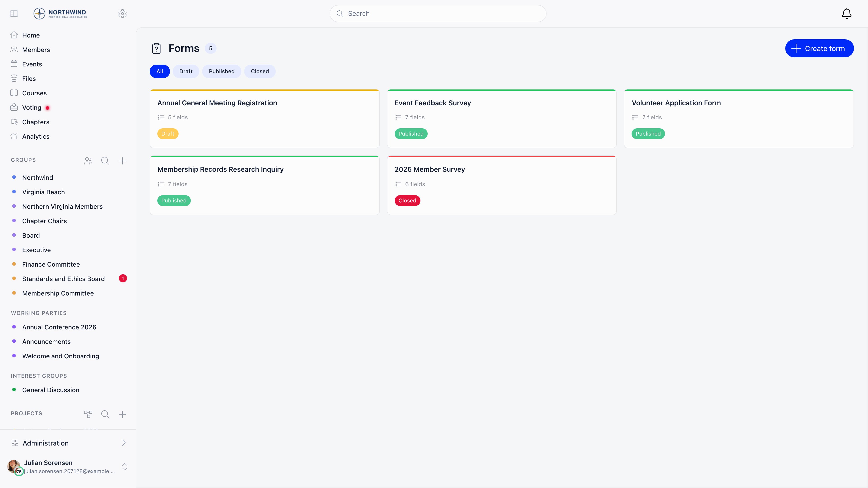Image resolution: width=868 pixels, height=488 pixels.
Task: Open the Virginia Beach group
Action: coord(43,192)
